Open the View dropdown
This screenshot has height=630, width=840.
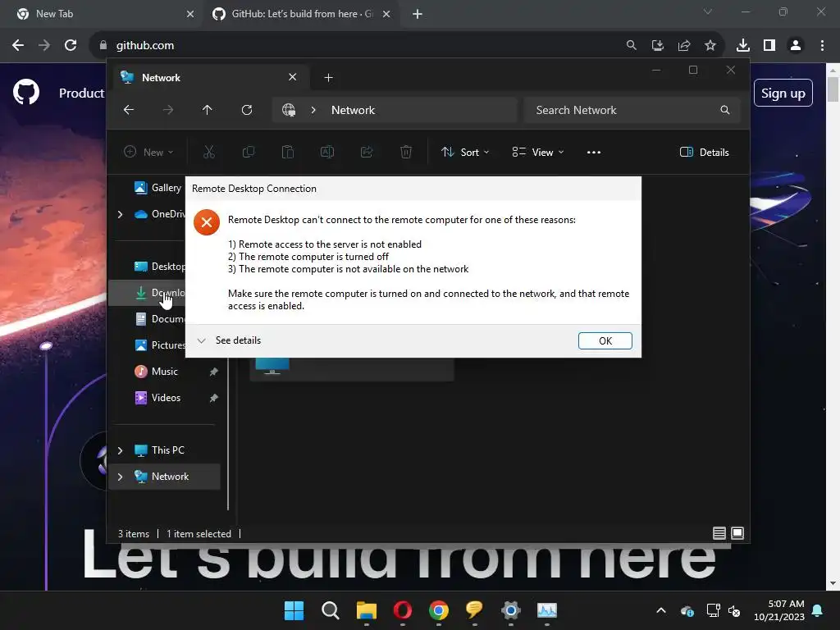pos(538,152)
